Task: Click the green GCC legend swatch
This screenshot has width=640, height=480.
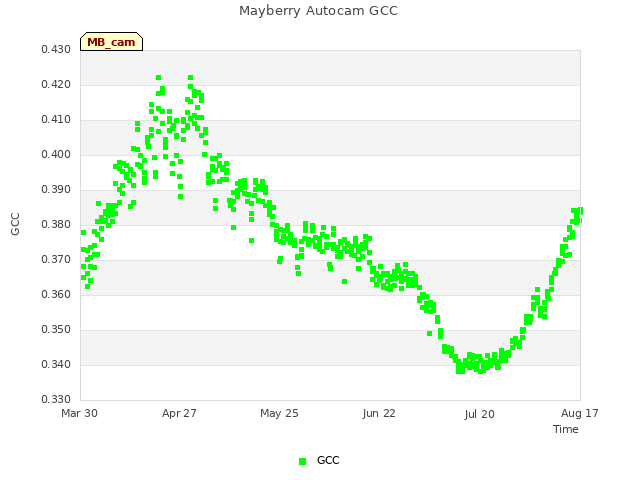Action: 302,461
